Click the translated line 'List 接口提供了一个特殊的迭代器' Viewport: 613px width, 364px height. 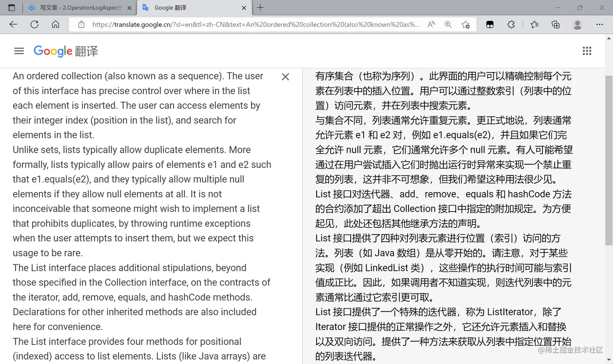[386, 312]
